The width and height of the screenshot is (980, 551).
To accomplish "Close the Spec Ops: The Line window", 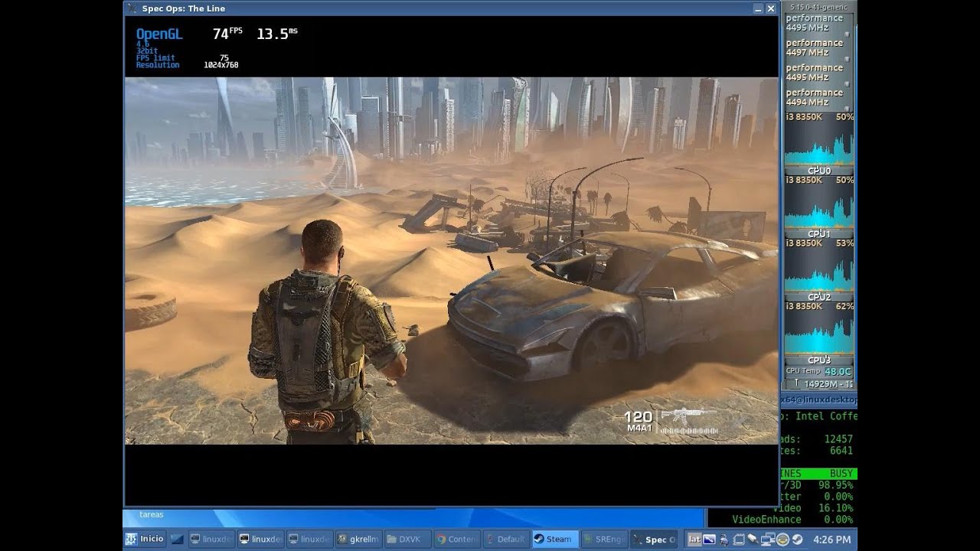I will click(771, 8).
